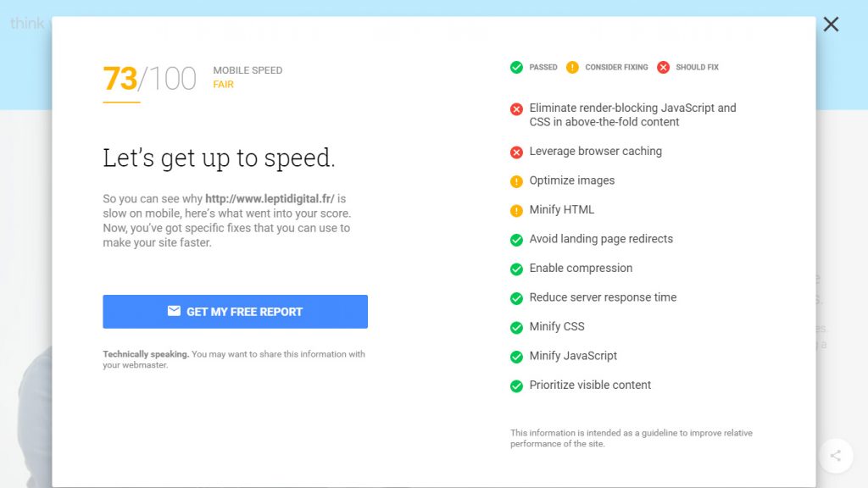868x488 pixels.
Task: Click GET MY FREE REPORT button
Action: click(x=235, y=311)
